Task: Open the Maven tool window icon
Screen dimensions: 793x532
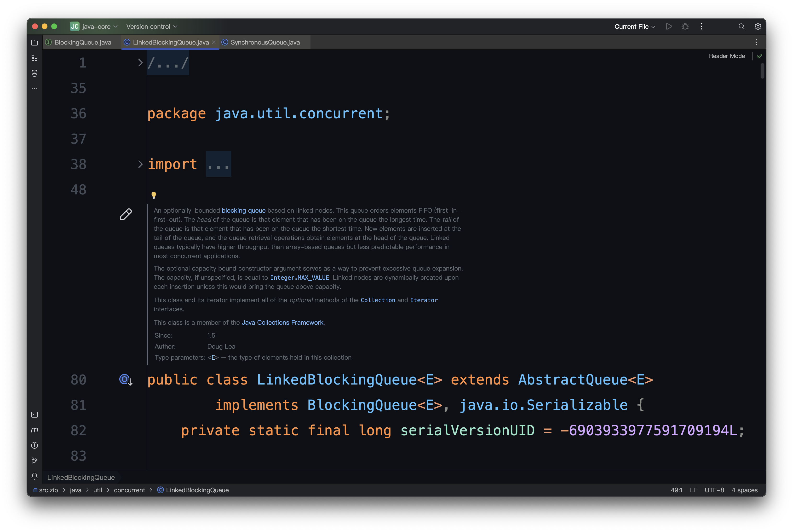Action: tap(34, 430)
